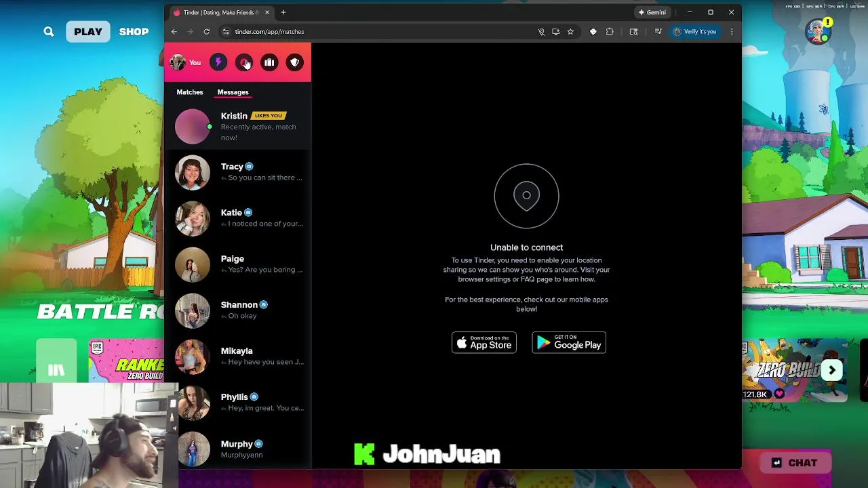Viewport: 868px width, 488px height.
Task: Click the library icon in Fortnite lobby
Action: pos(56,370)
